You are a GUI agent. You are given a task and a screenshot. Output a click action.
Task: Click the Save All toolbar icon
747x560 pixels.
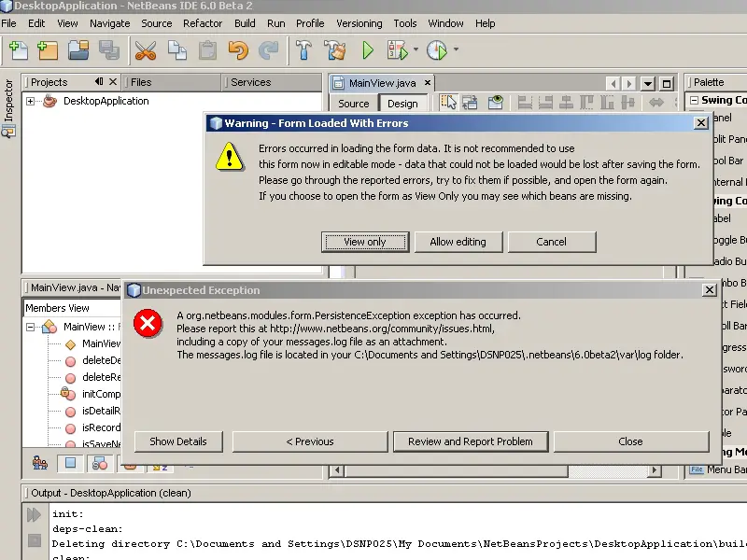[109, 50]
